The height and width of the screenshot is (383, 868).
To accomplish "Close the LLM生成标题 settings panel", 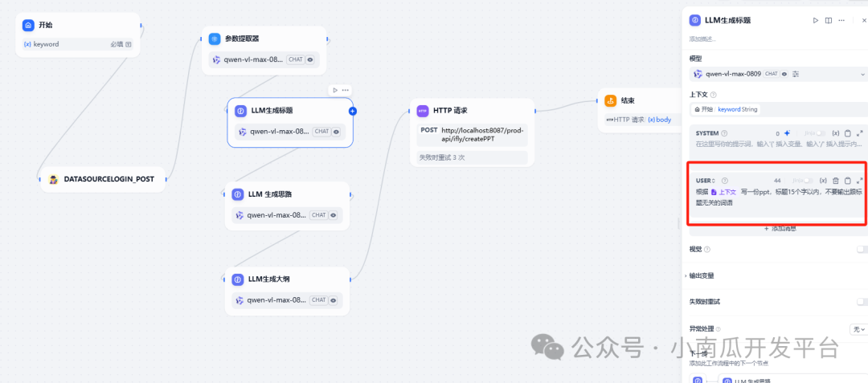I will point(864,20).
